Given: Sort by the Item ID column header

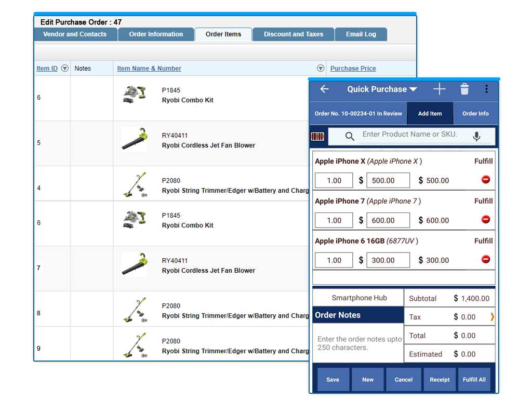Looking at the screenshot, I should tap(47, 68).
